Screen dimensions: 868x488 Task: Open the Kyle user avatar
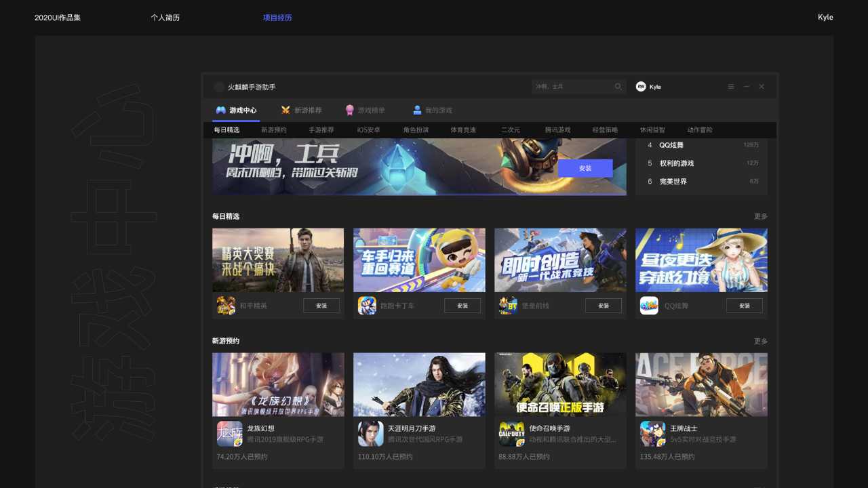(641, 87)
